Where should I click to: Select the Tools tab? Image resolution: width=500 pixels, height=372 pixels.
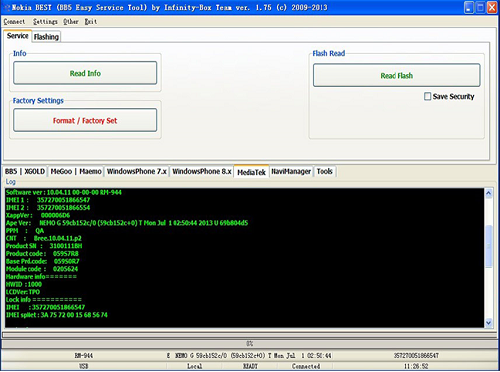[x=325, y=172]
